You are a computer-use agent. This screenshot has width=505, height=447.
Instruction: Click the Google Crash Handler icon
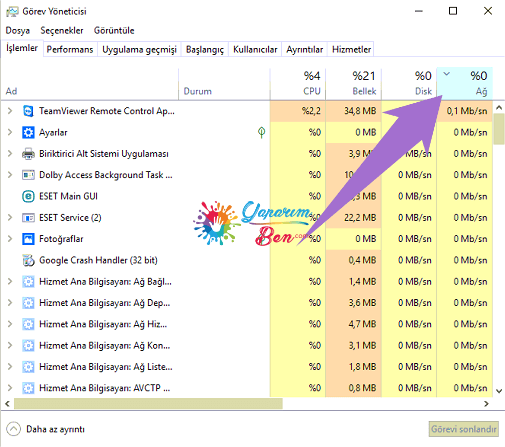tap(28, 260)
